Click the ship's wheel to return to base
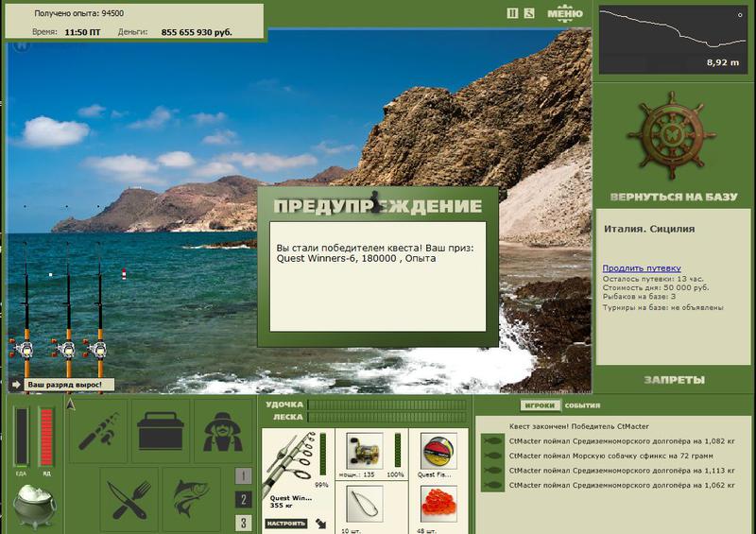Screen dimensions: 756x534 pyautogui.click(x=671, y=135)
